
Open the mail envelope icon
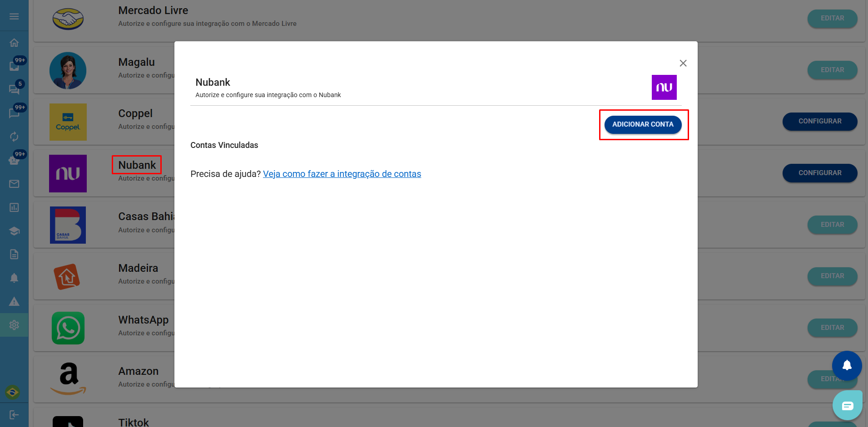click(14, 184)
